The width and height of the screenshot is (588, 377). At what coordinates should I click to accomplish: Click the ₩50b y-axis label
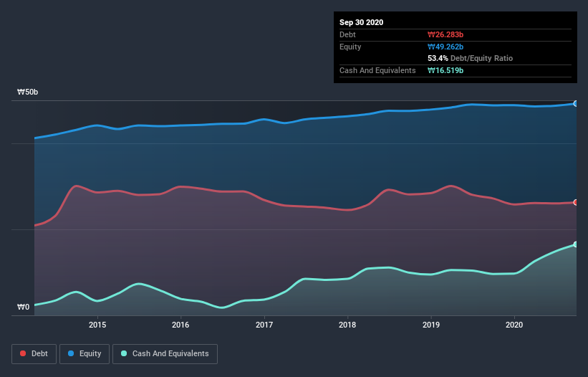click(27, 92)
